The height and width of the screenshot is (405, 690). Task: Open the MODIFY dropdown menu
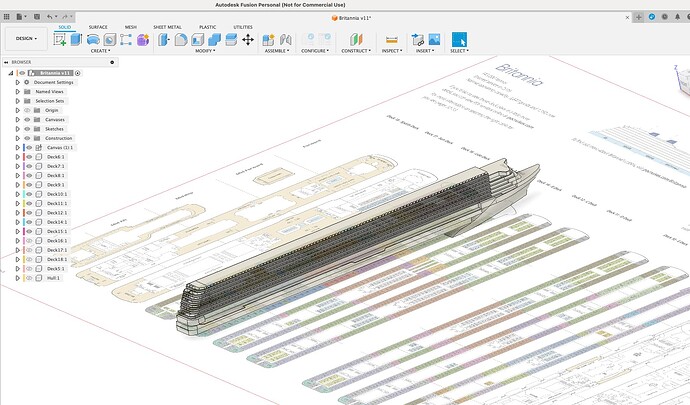pyautogui.click(x=205, y=51)
